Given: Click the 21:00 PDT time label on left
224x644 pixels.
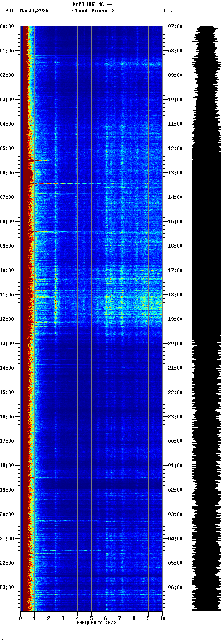Looking at the screenshot, I should (7, 539).
